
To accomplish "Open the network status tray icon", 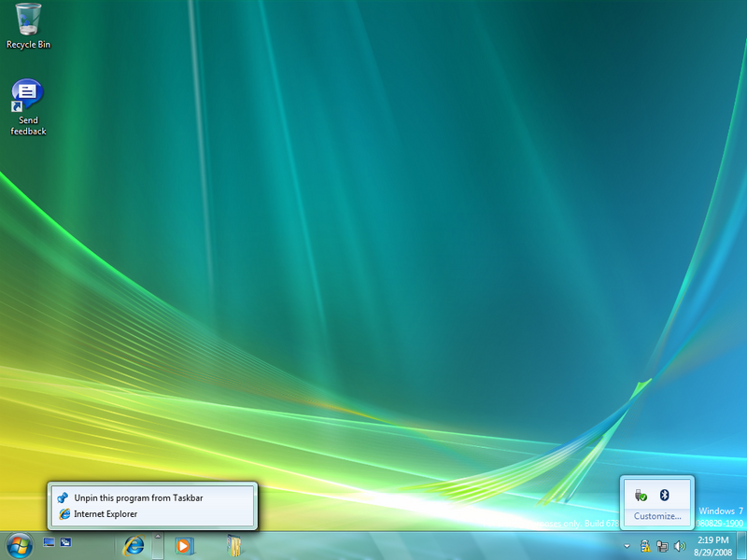I will (662, 546).
